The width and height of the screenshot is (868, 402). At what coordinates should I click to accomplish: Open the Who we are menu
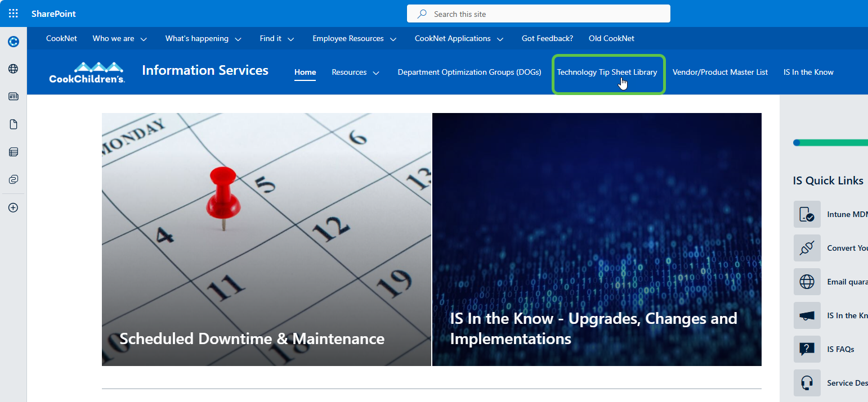point(113,39)
